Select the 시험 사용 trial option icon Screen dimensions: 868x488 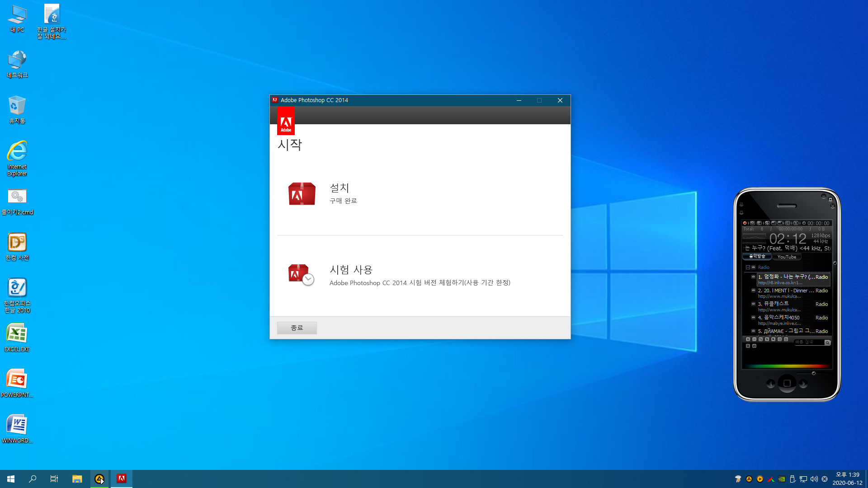tap(301, 274)
